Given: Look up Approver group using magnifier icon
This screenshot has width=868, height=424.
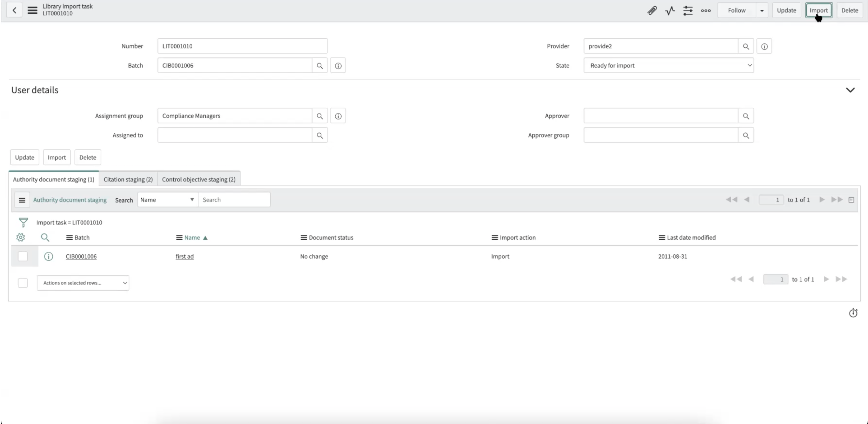Looking at the screenshot, I should (746, 135).
